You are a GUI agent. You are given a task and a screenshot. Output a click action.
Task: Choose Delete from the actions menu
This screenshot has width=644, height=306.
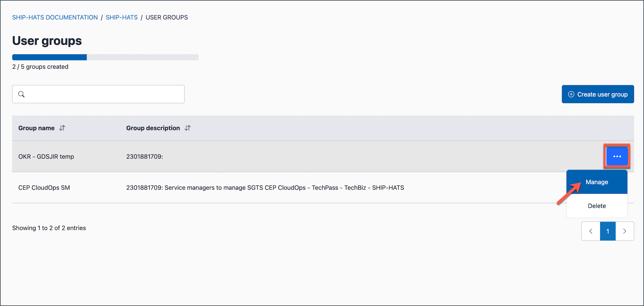click(x=597, y=206)
